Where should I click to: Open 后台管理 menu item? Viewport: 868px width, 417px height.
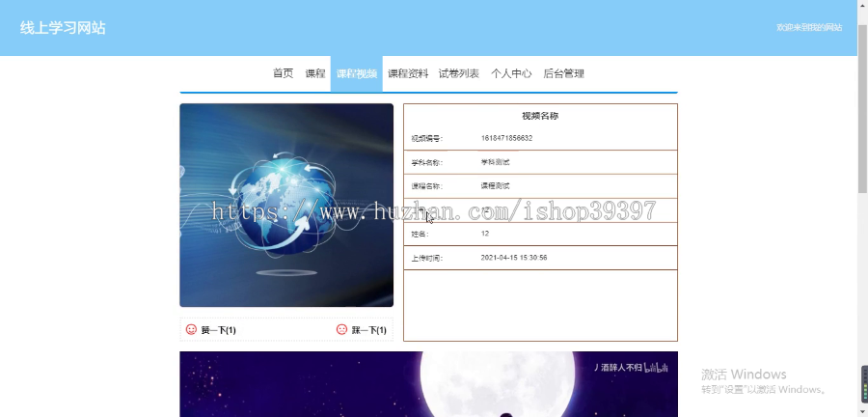point(563,73)
